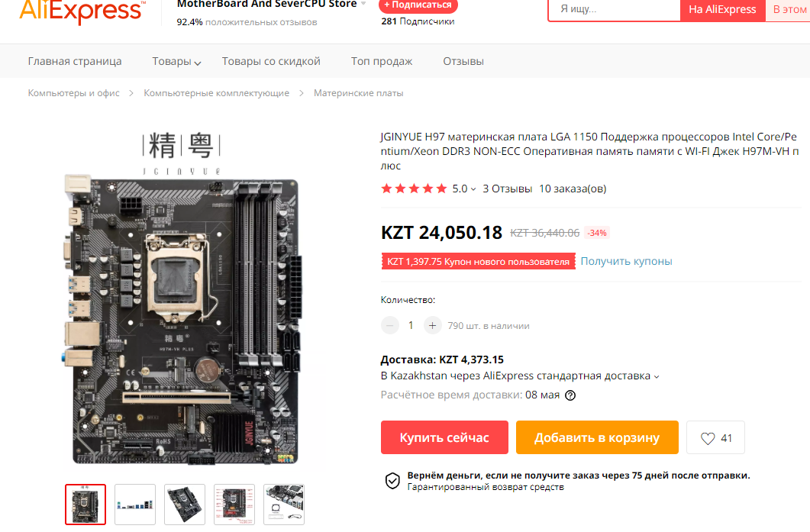Image resolution: width=810 pixels, height=532 pixels.
Task: Click Добавить в корзину button
Action: pyautogui.click(x=597, y=437)
